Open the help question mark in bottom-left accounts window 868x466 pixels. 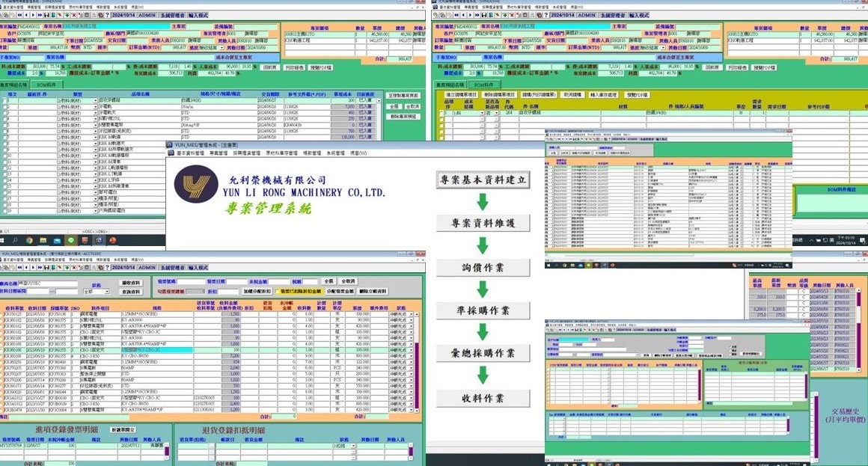click(x=107, y=267)
